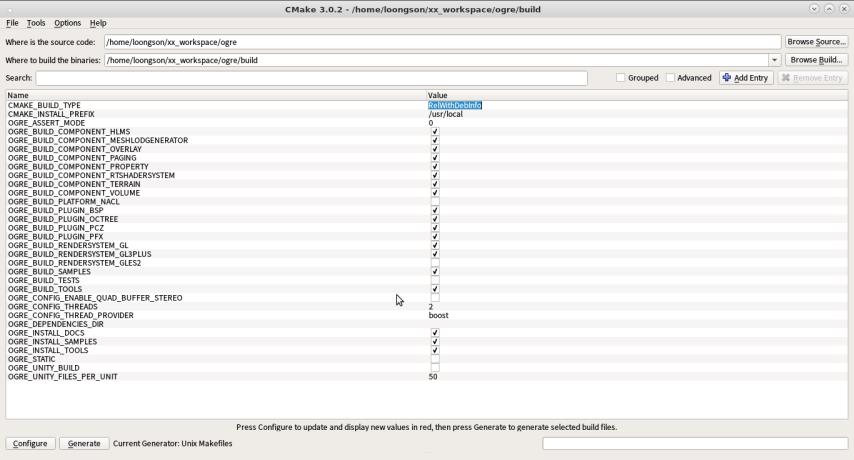Viewport: 854px width, 460px height.
Task: Toggle OGRE_BUILD_TOOLS checkbox
Action: [x=435, y=289]
